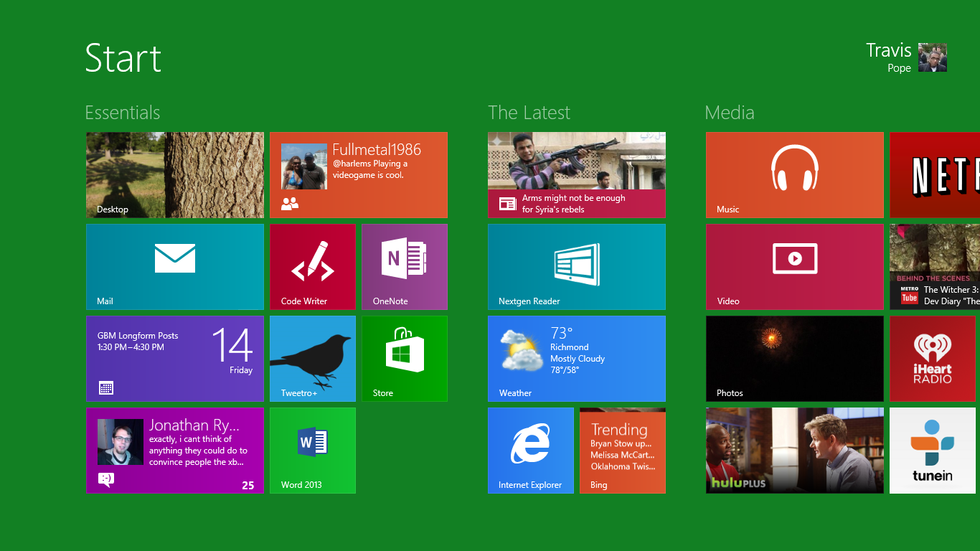This screenshot has height=551, width=980.
Task: Launch the iHeart Radio tile
Action: 933,359
